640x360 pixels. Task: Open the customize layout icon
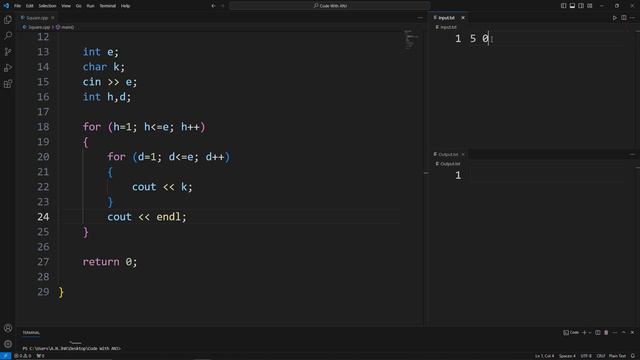[x=590, y=6]
